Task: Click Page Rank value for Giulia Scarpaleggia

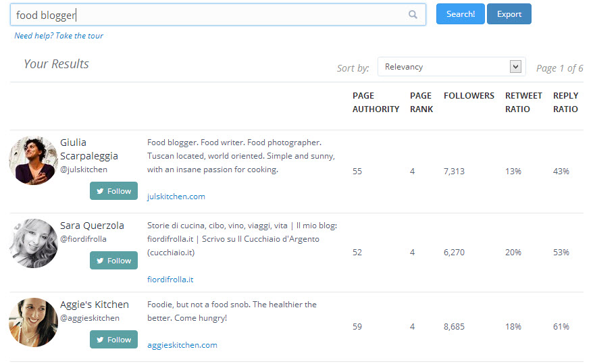Action: point(412,172)
